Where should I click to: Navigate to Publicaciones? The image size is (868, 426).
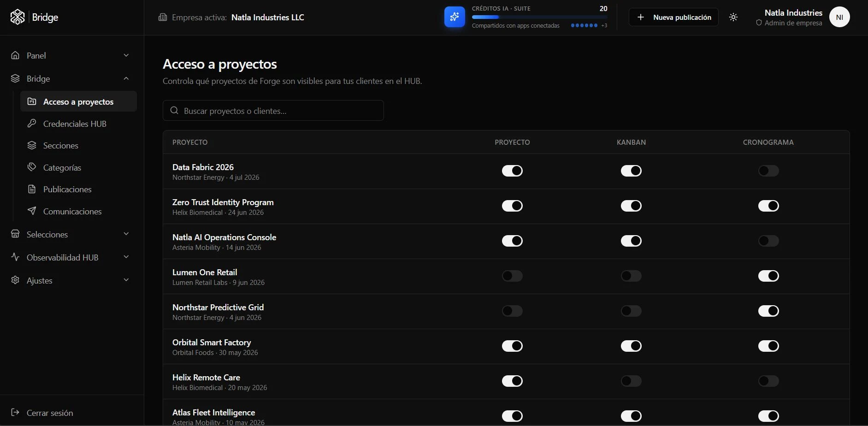pos(78,189)
